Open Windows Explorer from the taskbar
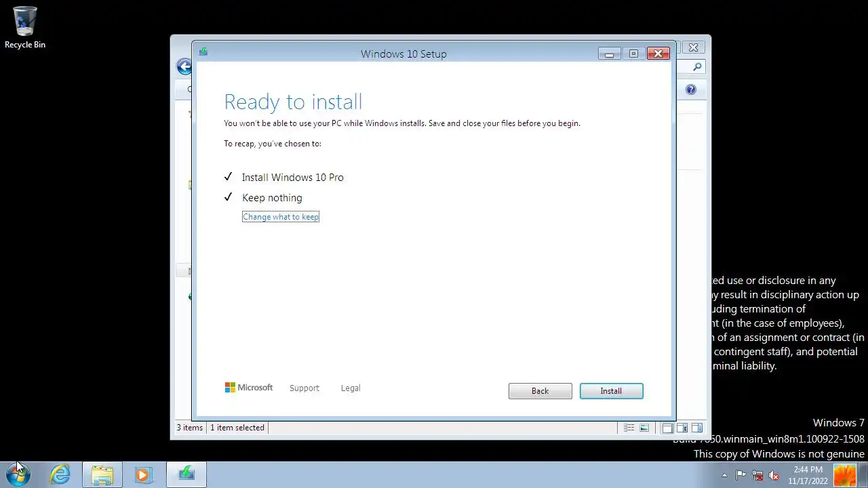The image size is (868, 488). coord(102,474)
